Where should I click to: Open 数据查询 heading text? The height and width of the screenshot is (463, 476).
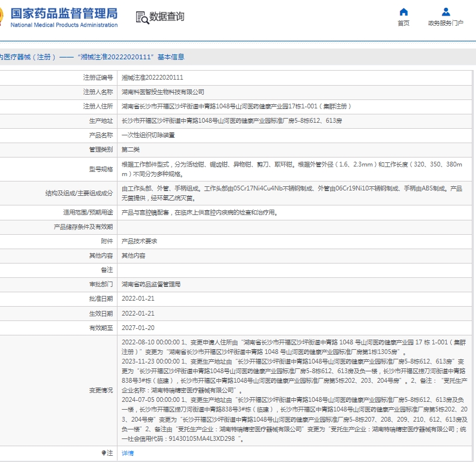tap(167, 17)
